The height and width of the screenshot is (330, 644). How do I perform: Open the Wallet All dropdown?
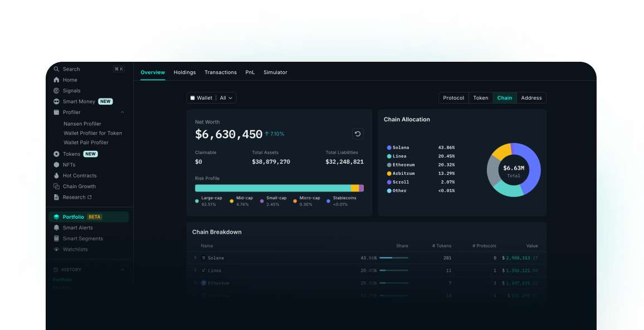point(212,98)
